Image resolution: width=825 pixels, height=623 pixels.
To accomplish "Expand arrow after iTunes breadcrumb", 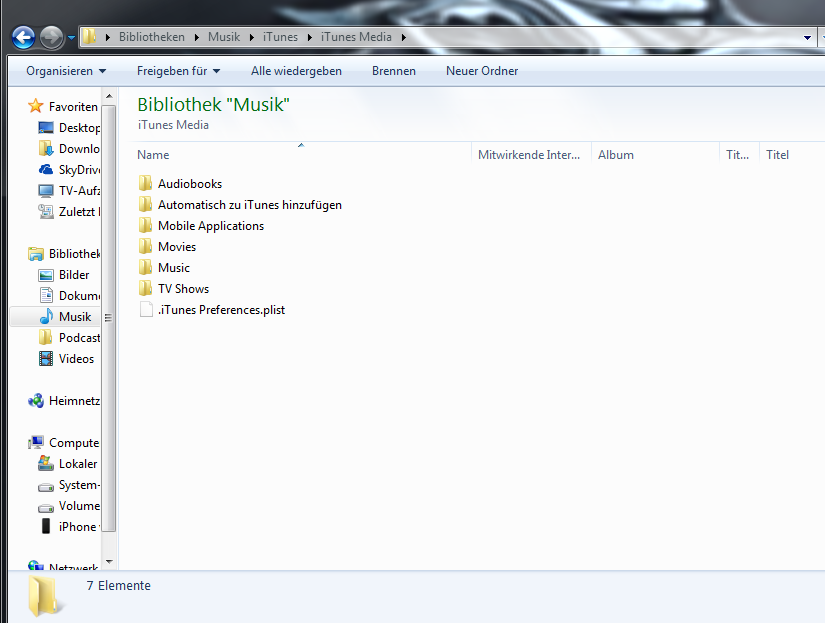I will pyautogui.click(x=310, y=37).
